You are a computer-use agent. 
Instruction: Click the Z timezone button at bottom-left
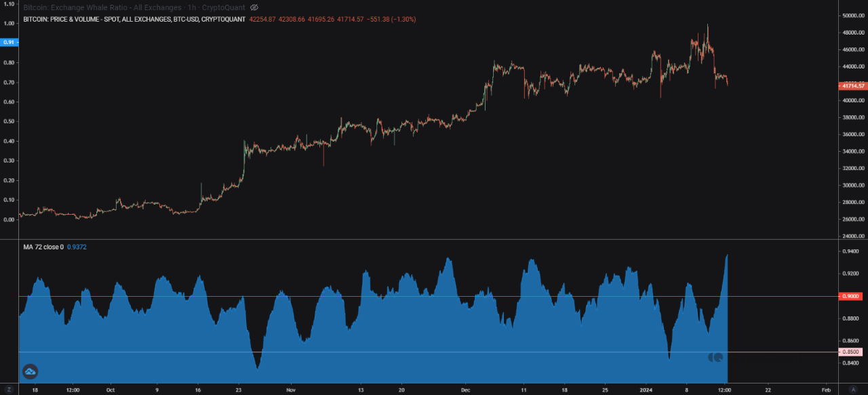pos(9,390)
